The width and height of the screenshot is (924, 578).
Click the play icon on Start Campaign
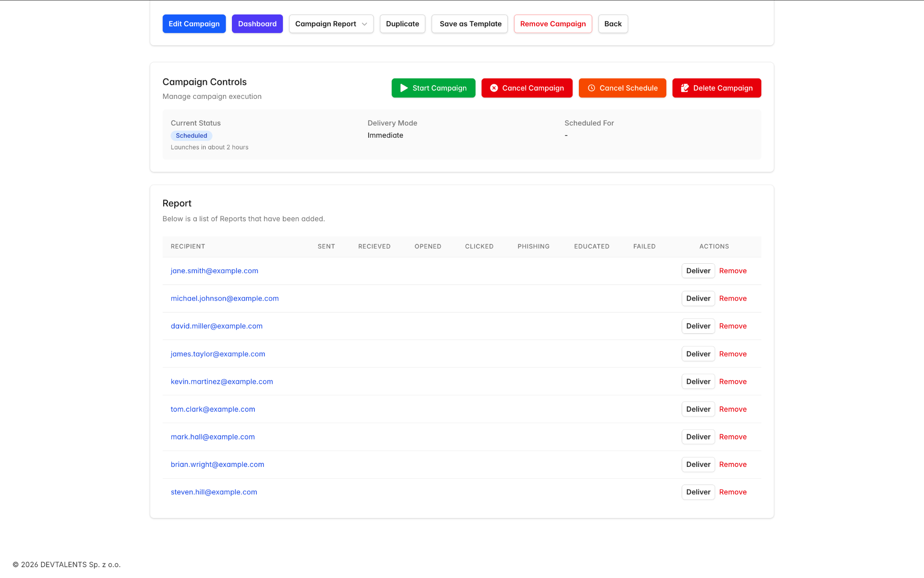tap(404, 88)
